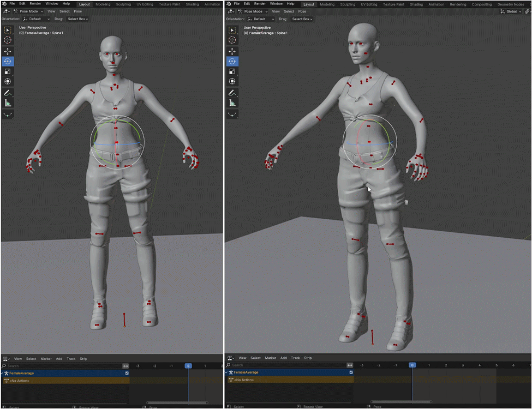The height and width of the screenshot is (409, 532).
Task: Open the Render menu in left window
Action: click(x=35, y=3)
